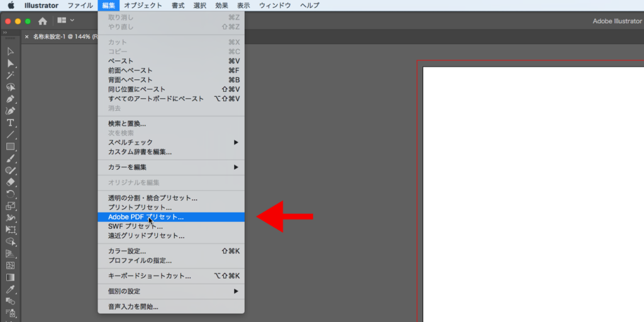
Task: Open the 効果 menu
Action: (221, 5)
